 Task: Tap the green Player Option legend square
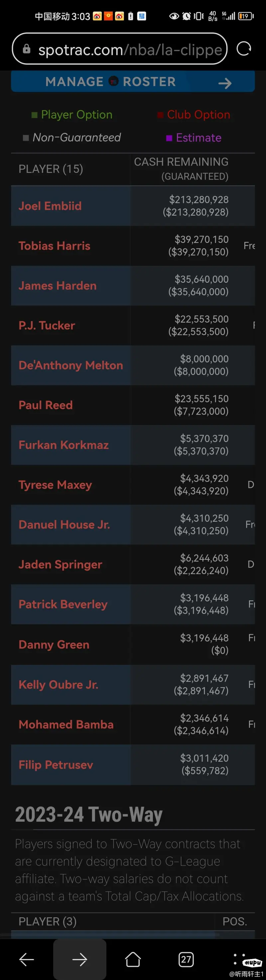pos(34,115)
